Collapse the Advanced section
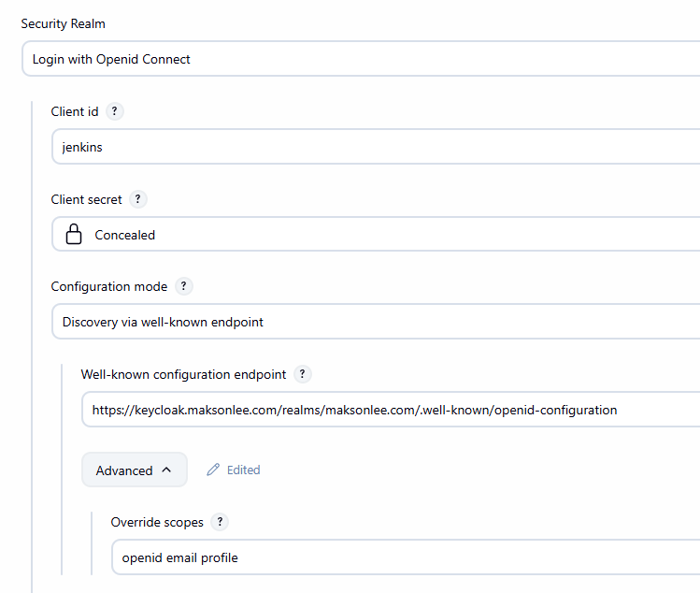Image resolution: width=700 pixels, height=593 pixels. click(x=134, y=470)
